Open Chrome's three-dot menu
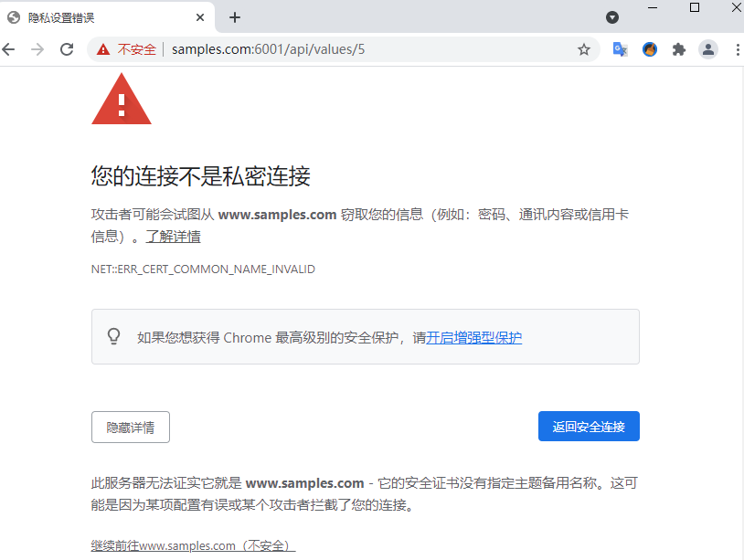The height and width of the screenshot is (560, 744). point(738,49)
